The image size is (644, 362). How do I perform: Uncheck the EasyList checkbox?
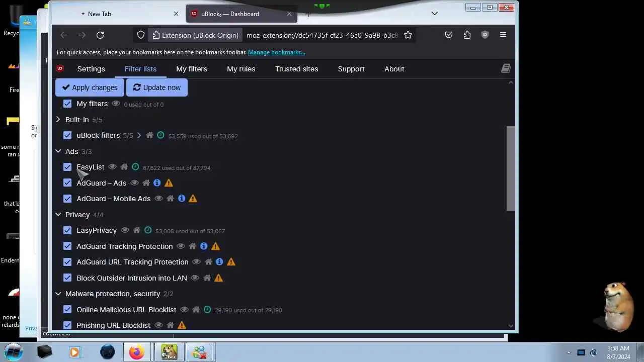(x=67, y=167)
